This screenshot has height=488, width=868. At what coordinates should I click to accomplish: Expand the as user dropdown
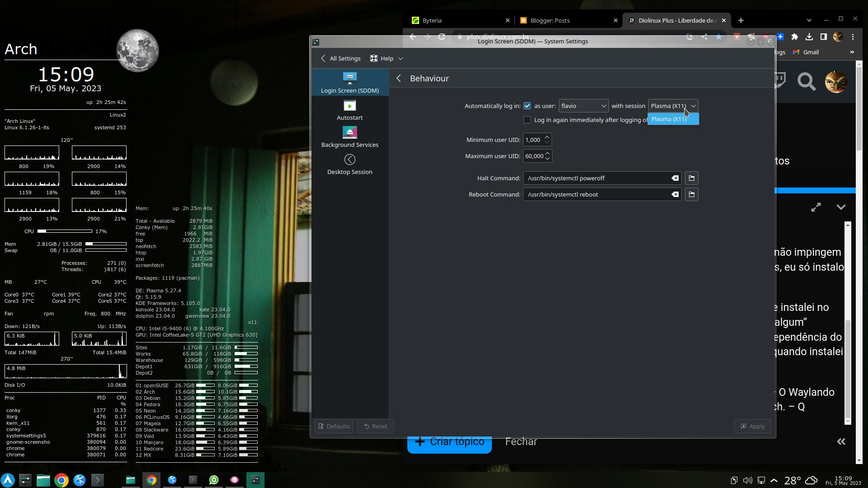(583, 106)
